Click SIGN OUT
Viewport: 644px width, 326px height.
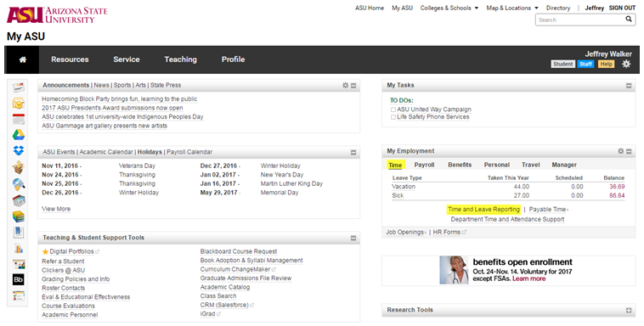622,8
